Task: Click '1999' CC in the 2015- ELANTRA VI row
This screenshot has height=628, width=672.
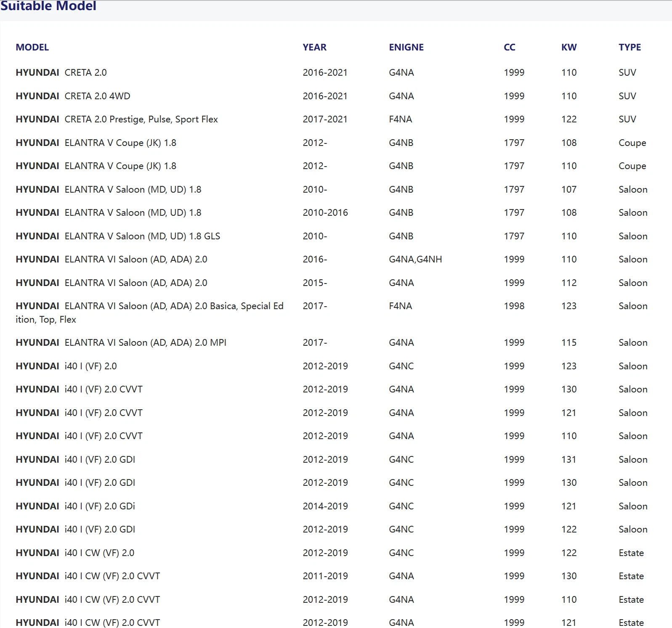Action: (514, 283)
